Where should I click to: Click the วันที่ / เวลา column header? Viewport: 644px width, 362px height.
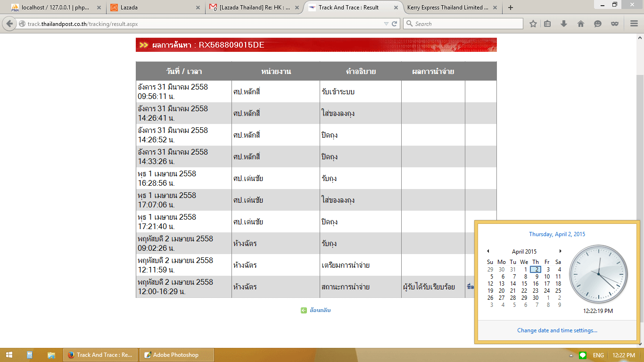coord(184,71)
